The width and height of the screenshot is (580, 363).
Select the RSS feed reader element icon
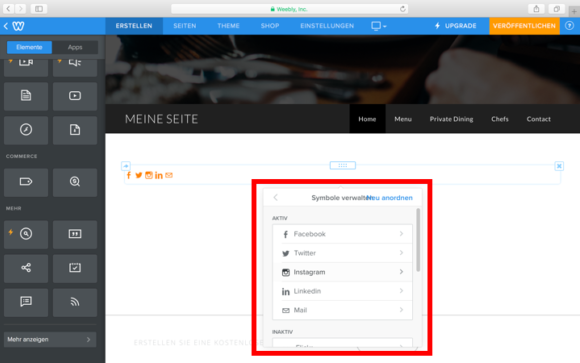[x=75, y=302]
